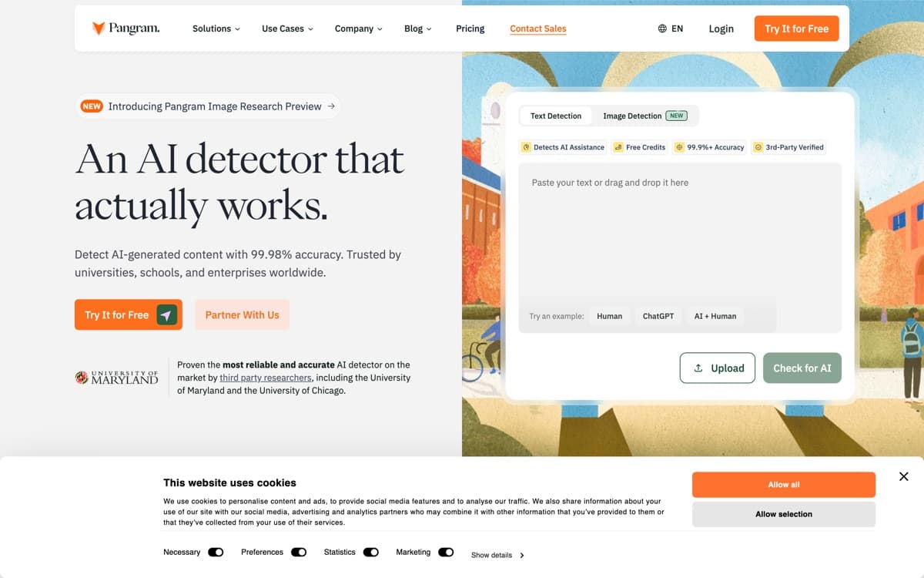Screen dimensions: 924x578
Task: Open Contact Sales link
Action: (x=537, y=29)
